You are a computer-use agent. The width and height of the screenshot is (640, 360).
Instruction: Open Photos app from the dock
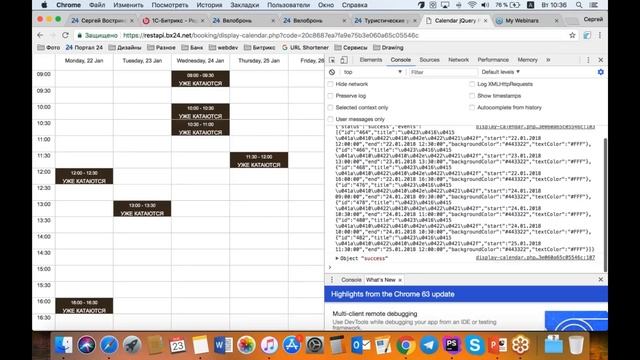coord(246,345)
